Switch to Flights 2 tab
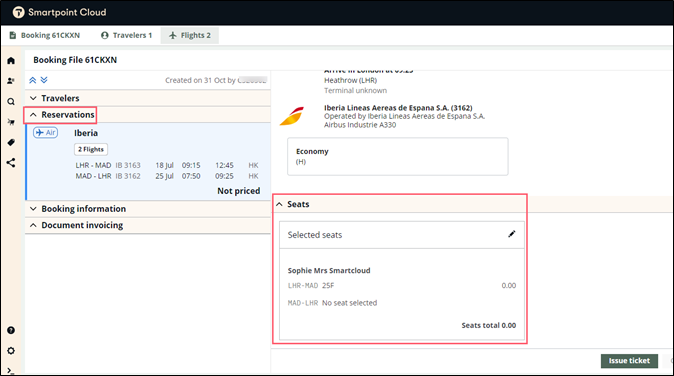Screen dimensions: 674x376 (x=190, y=35)
